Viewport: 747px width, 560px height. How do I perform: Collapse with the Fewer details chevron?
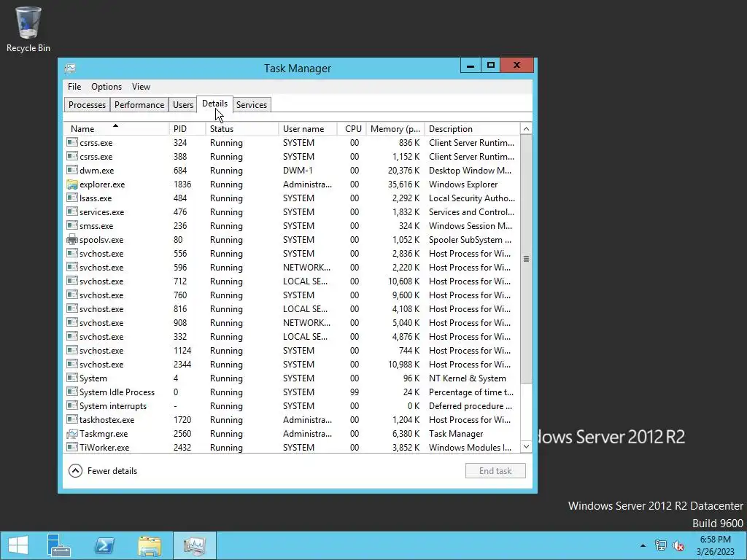[x=75, y=471]
